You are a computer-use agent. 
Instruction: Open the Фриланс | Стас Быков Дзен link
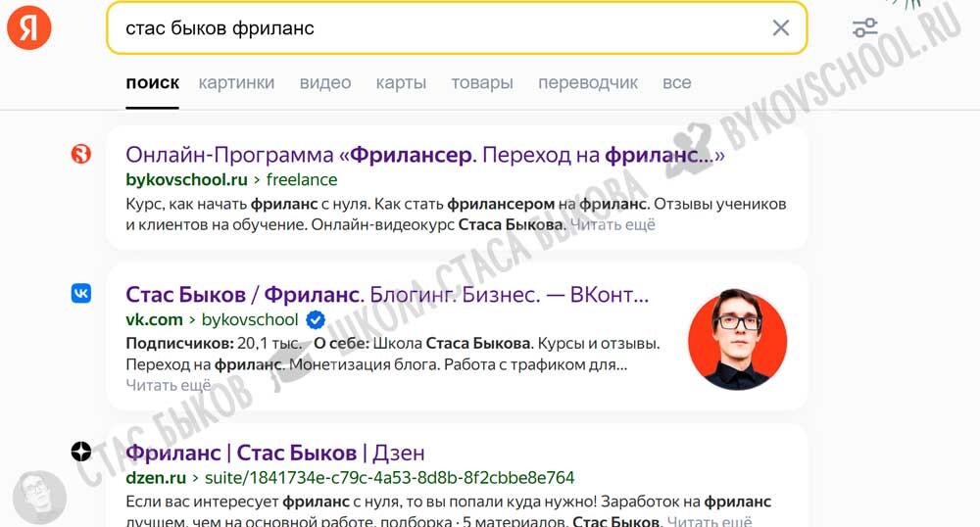275,453
